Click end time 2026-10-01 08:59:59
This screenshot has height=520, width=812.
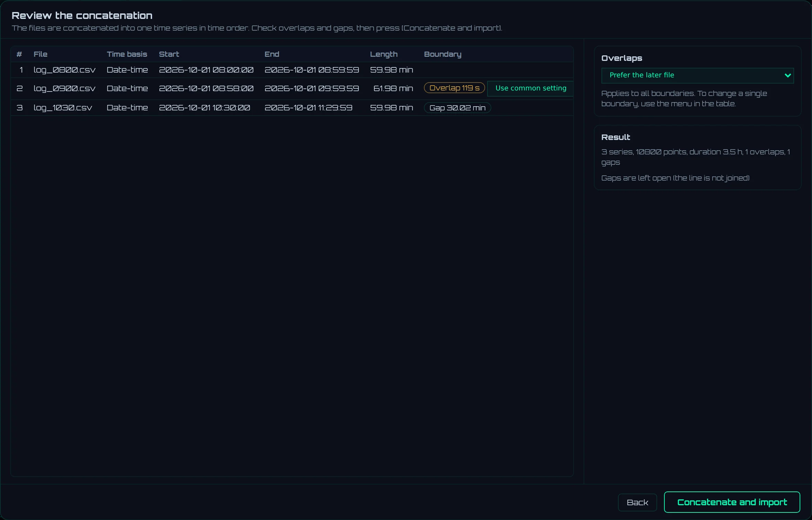tap(311, 70)
